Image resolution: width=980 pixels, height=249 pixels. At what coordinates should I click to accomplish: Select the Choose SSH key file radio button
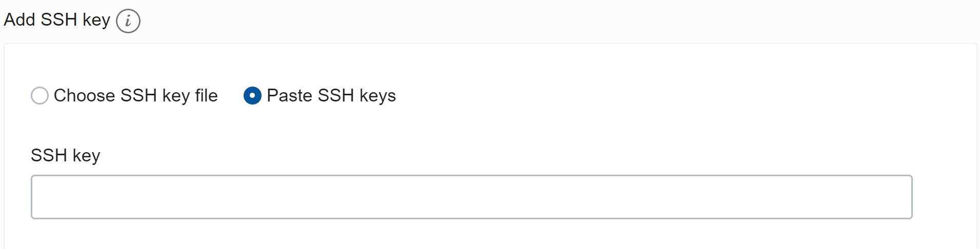tap(40, 96)
